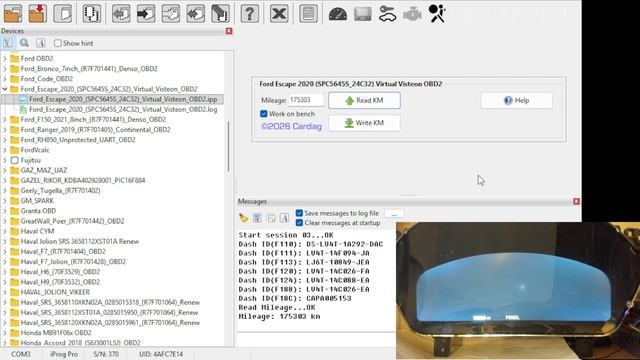Select Haval Jolion SRS 3658112XST01A Renew
640x360 pixels.
tap(80, 241)
